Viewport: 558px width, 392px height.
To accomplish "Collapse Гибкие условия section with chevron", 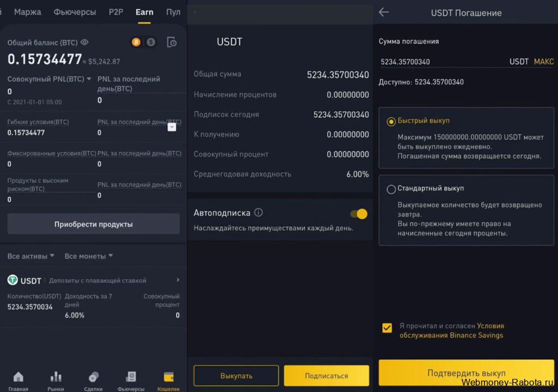I will click(172, 126).
